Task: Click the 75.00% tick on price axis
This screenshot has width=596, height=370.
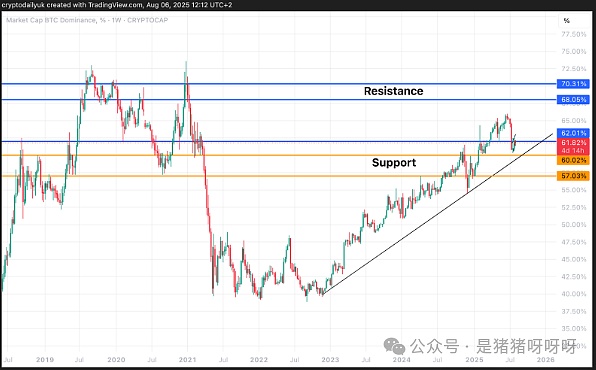Action: coord(574,51)
